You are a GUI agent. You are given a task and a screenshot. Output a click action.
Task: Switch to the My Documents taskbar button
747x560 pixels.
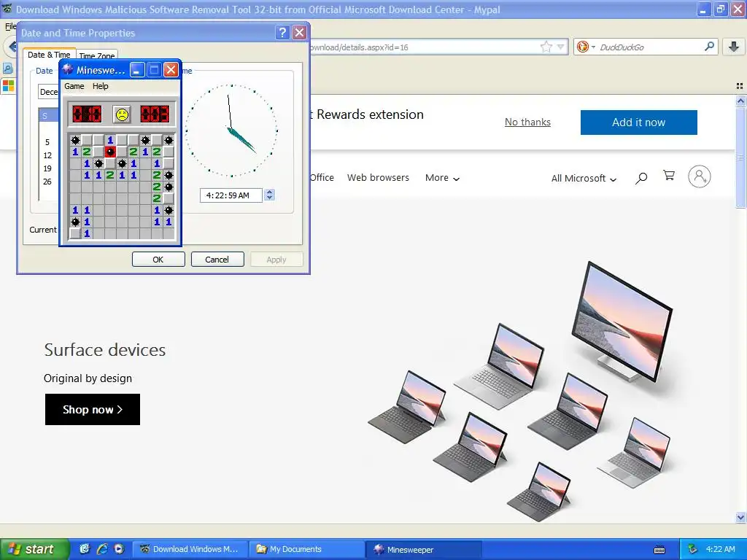[x=307, y=549]
